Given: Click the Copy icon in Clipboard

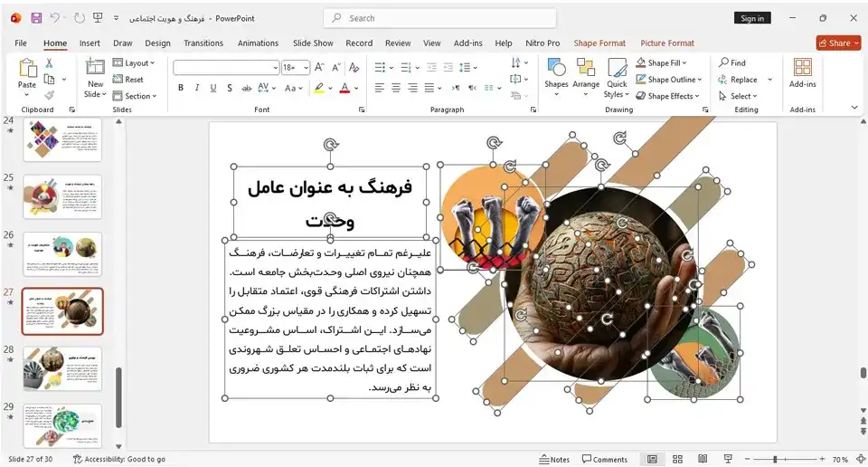Looking at the screenshot, I should pos(49,80).
